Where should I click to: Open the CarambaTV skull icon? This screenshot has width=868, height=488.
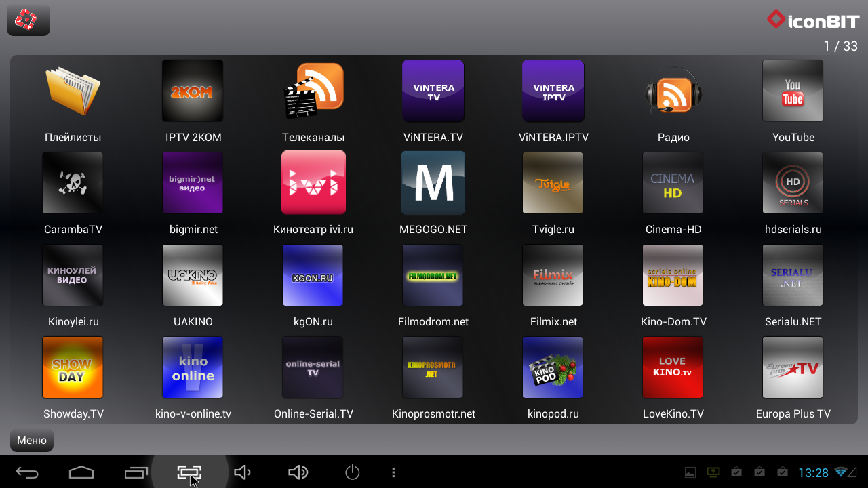[x=73, y=182]
